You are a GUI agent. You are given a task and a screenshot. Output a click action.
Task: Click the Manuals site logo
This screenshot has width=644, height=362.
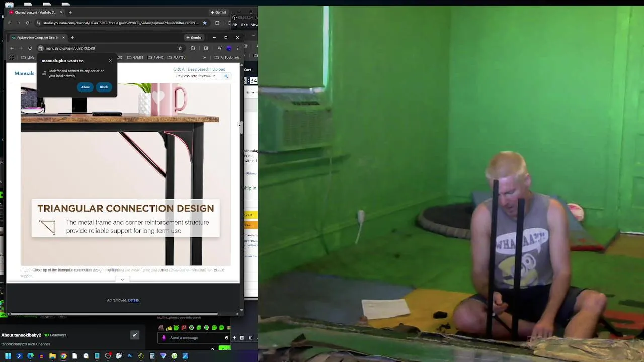click(x=24, y=73)
